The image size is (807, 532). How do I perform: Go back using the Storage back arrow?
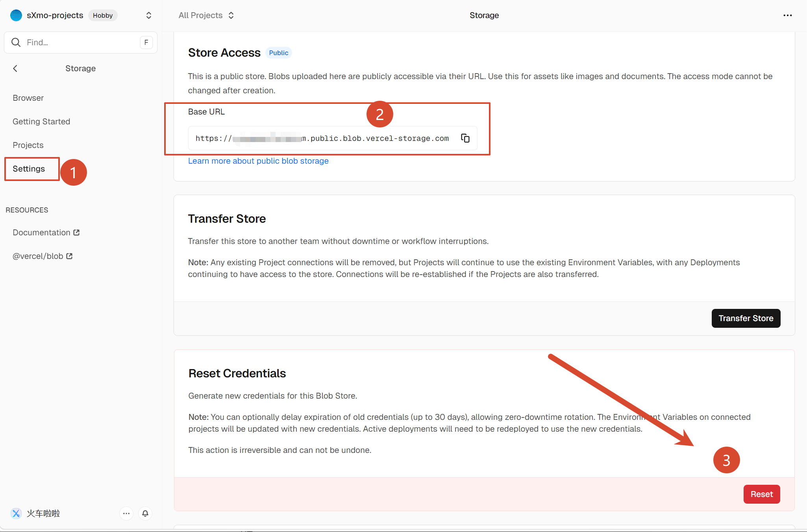point(15,68)
